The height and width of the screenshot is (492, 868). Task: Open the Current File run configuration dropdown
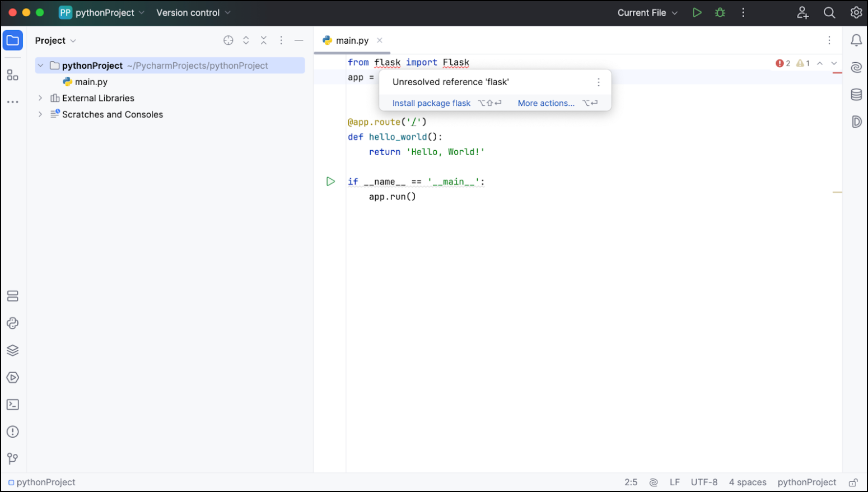[647, 12]
